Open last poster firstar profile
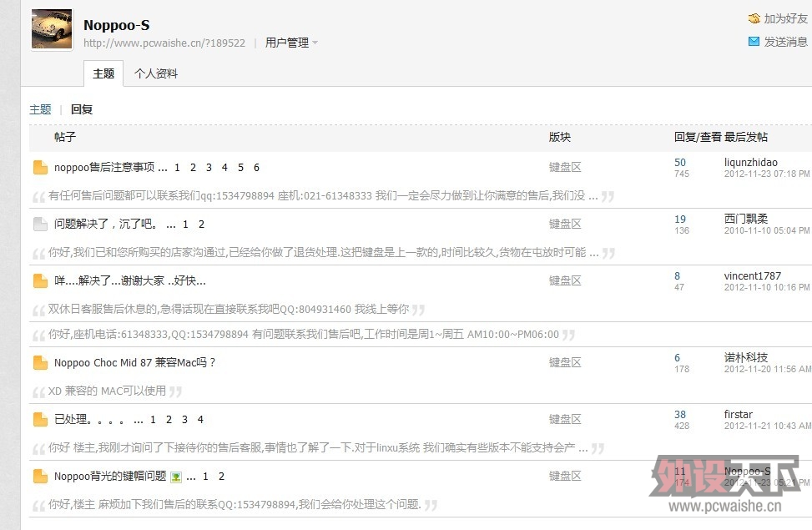812x530 pixels. click(x=739, y=415)
